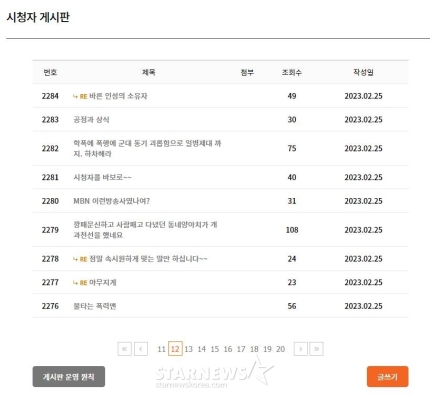The width and height of the screenshot is (430, 396).
Task: Select page 16 in pagination
Action: 228,349
